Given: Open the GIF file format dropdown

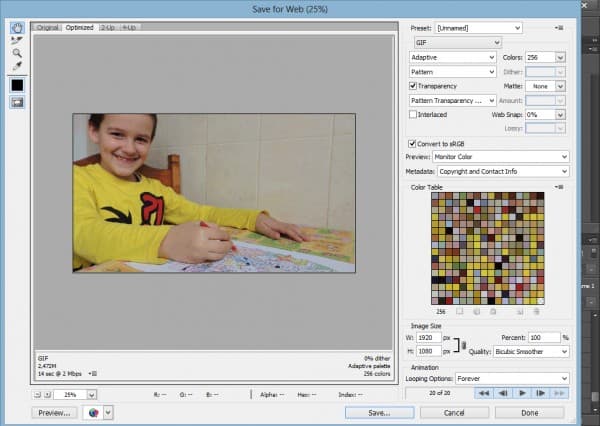Looking at the screenshot, I should (x=457, y=43).
